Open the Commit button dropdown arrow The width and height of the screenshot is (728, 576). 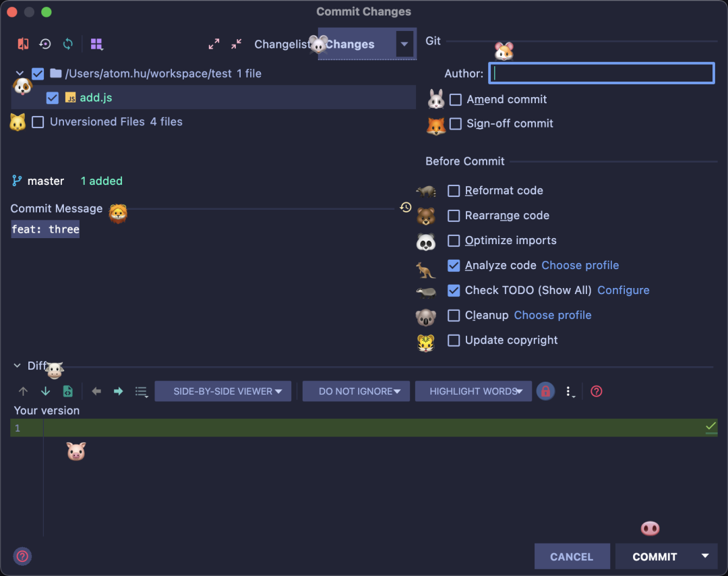pos(705,556)
